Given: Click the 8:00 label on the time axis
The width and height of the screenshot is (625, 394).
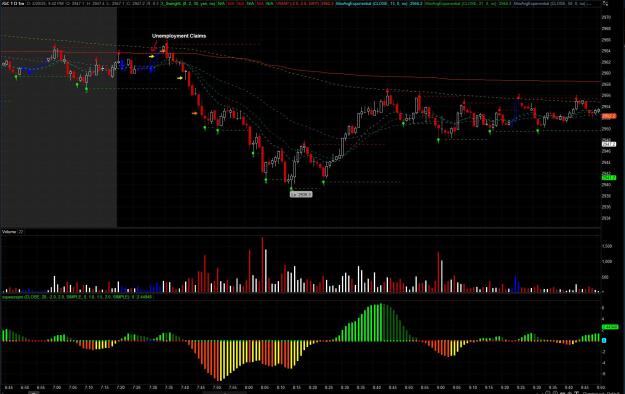Looking at the screenshot, I should pos(249,387).
